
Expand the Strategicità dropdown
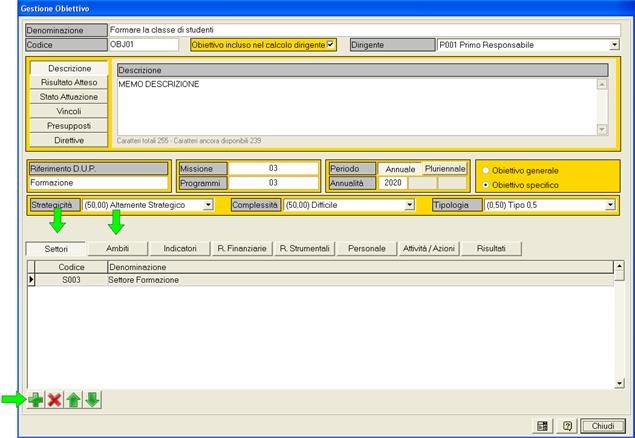[x=208, y=205]
